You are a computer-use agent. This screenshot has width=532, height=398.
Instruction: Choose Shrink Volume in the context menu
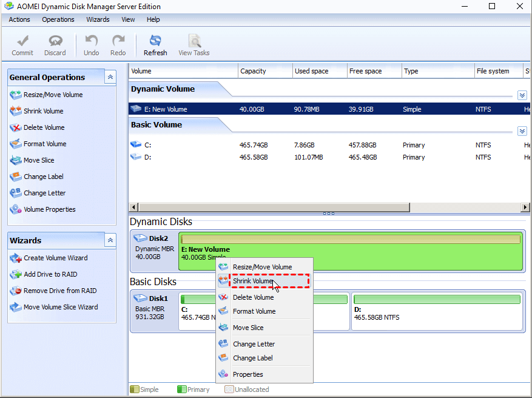(254, 282)
